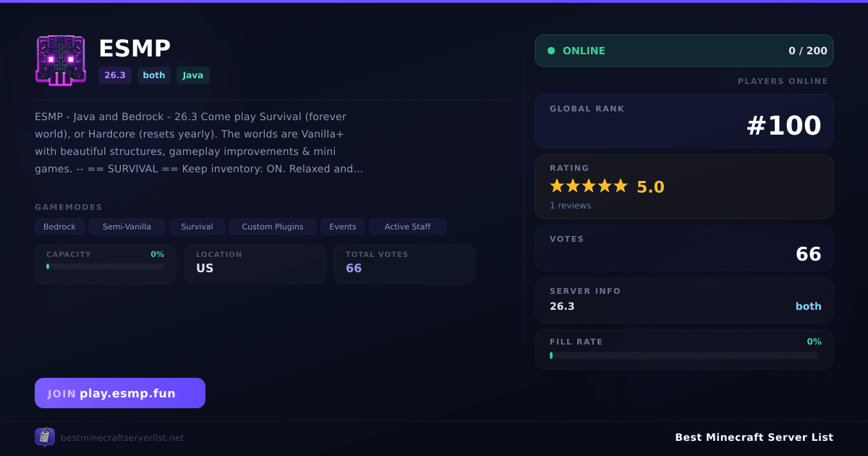
Task: Click the JOIN play.esmp.fun button
Action: [120, 393]
